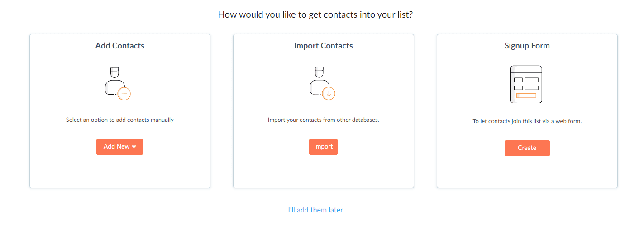Click the orange down-arrow circle badge
The image size is (644, 226).
click(329, 94)
